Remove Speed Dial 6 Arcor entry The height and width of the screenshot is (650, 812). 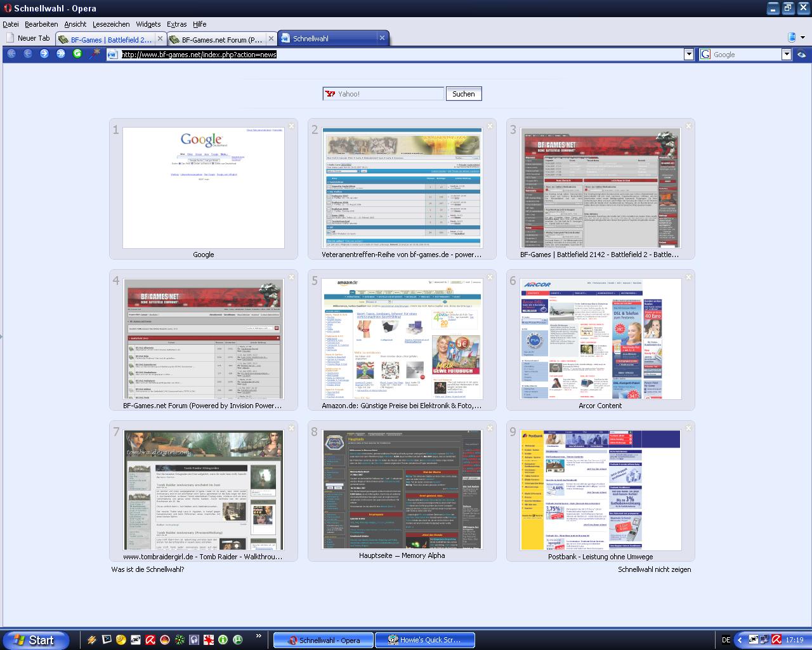tap(688, 277)
